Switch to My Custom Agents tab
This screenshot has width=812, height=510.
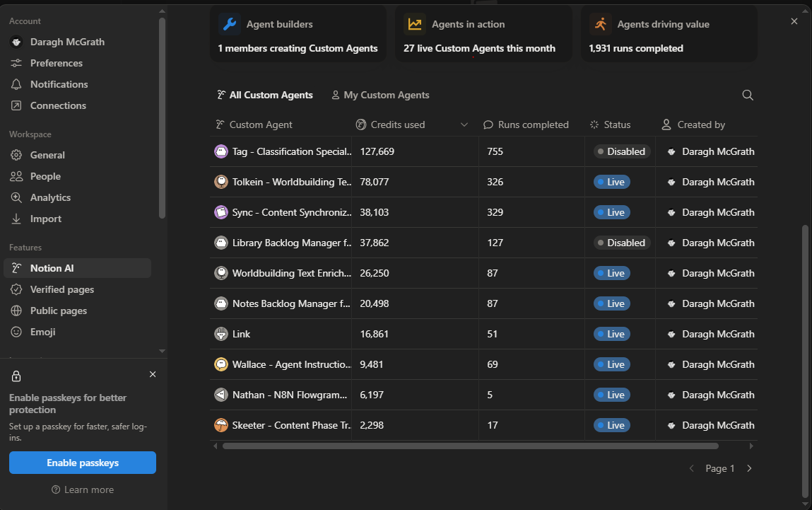[380, 95]
